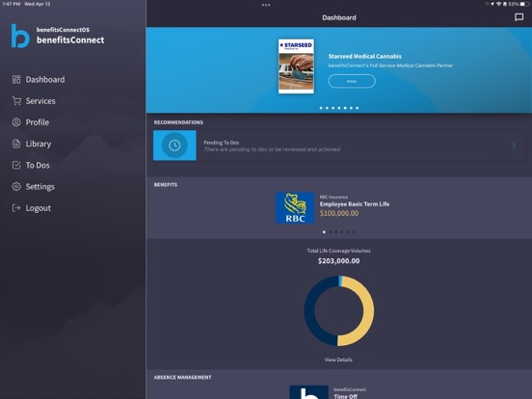Viewport: 532px width, 399px height.
Task: Click the Starseed brochure thumbnail
Action: [296, 66]
